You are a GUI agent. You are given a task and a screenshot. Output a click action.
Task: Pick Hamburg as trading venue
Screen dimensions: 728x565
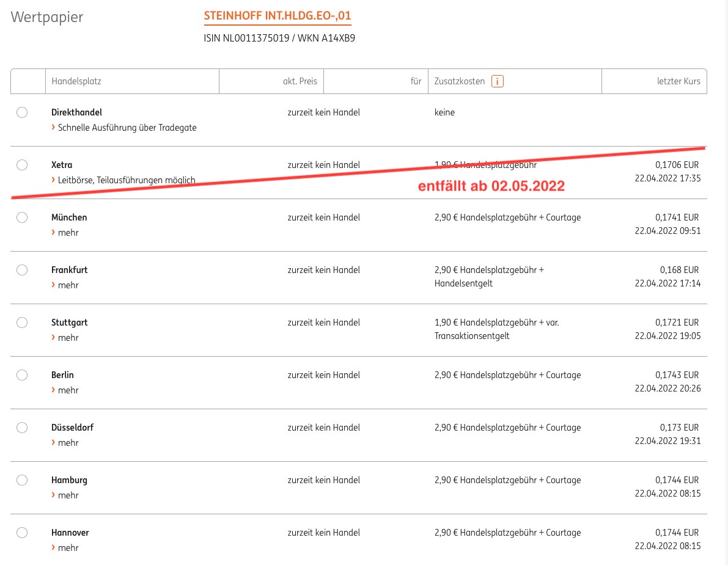[22, 480]
